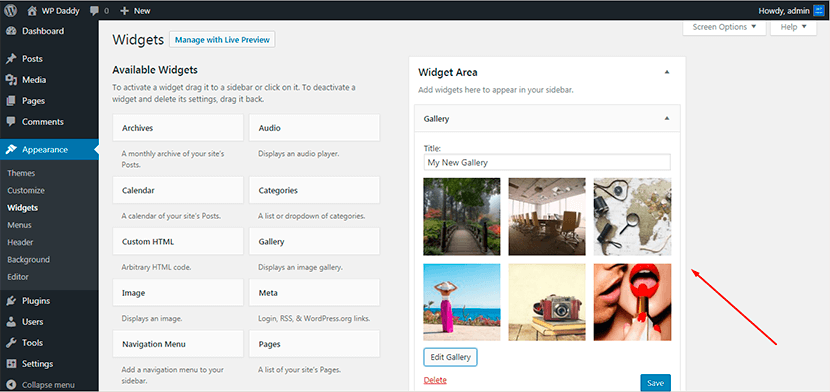830x392 pixels.
Task: Click the Available Widgets heading
Action: [x=155, y=70]
